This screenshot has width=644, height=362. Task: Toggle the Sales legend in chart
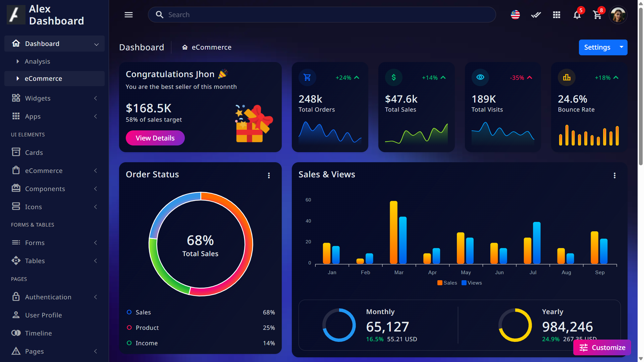pos(447,283)
